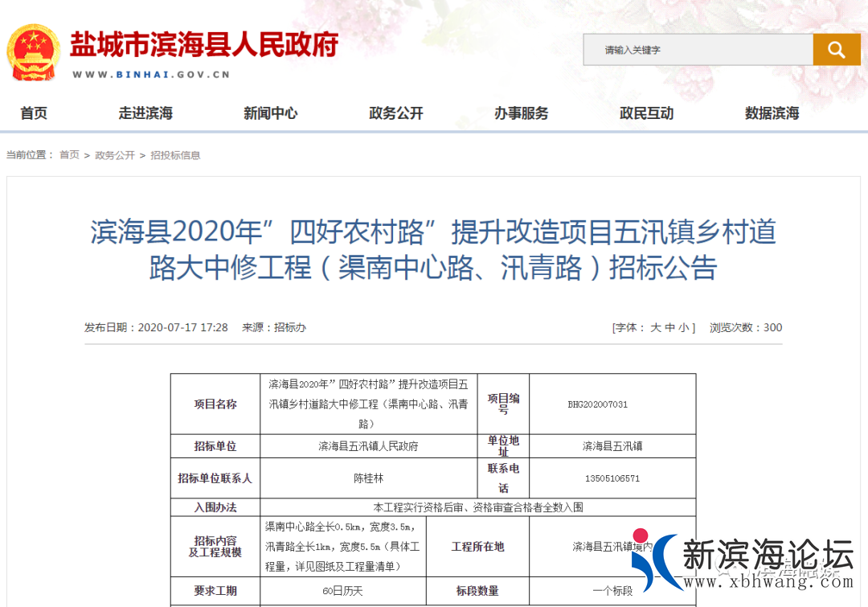
Task: Open the 政民互动 navigation item
Action: click(x=646, y=113)
